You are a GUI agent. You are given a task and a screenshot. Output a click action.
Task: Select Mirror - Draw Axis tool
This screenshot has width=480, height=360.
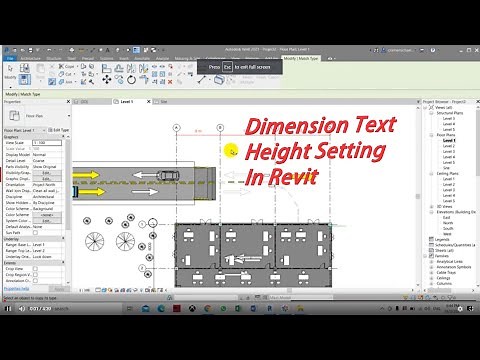point(144,69)
